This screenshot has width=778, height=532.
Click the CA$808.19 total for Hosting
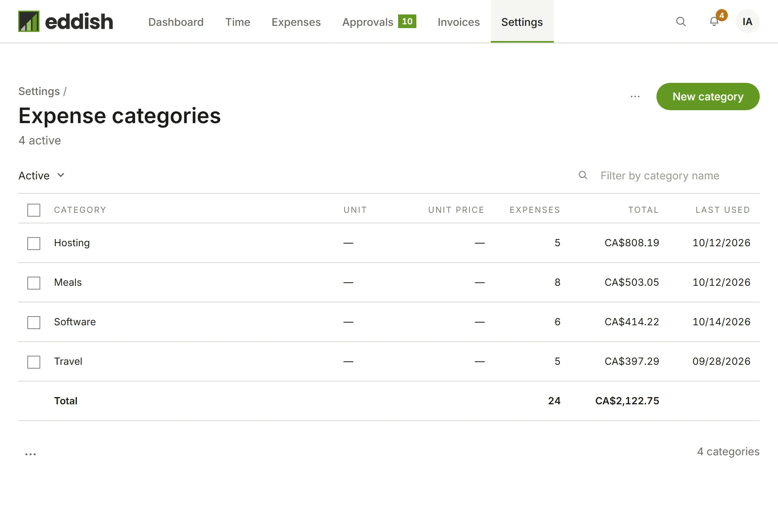632,243
